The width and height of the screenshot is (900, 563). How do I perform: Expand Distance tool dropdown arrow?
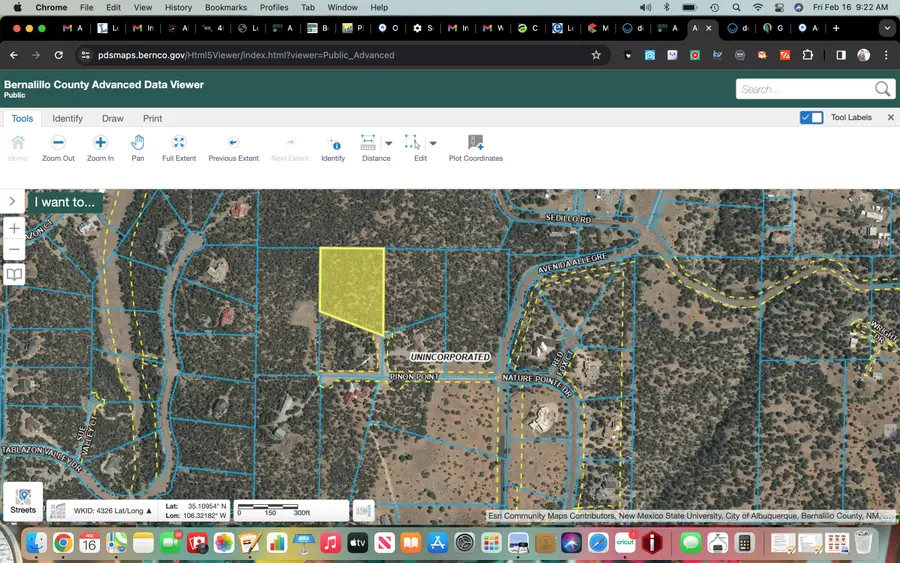click(389, 143)
